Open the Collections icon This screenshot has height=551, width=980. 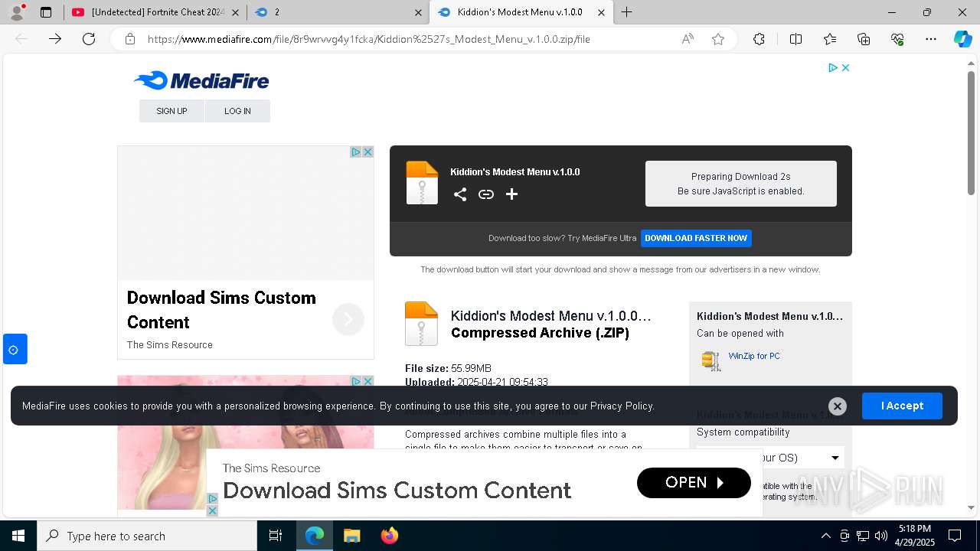(x=864, y=39)
